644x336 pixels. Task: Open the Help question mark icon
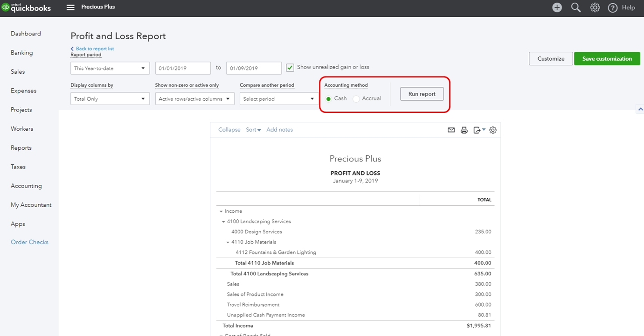(x=613, y=7)
